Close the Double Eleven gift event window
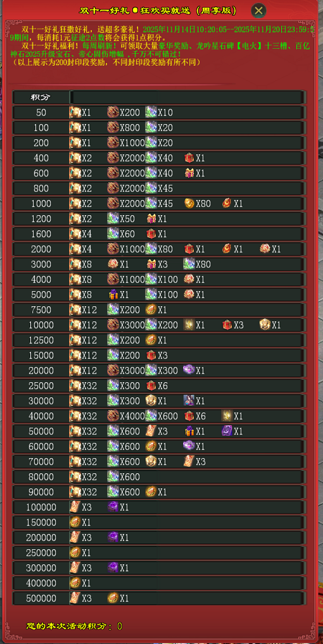Viewport: 323px width, 644px height. coord(258,10)
